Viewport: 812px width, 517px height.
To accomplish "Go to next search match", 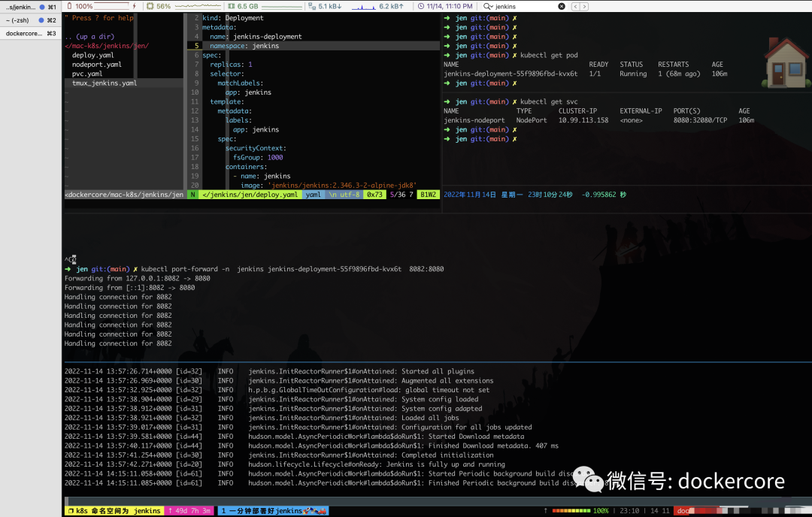I will 584,6.
